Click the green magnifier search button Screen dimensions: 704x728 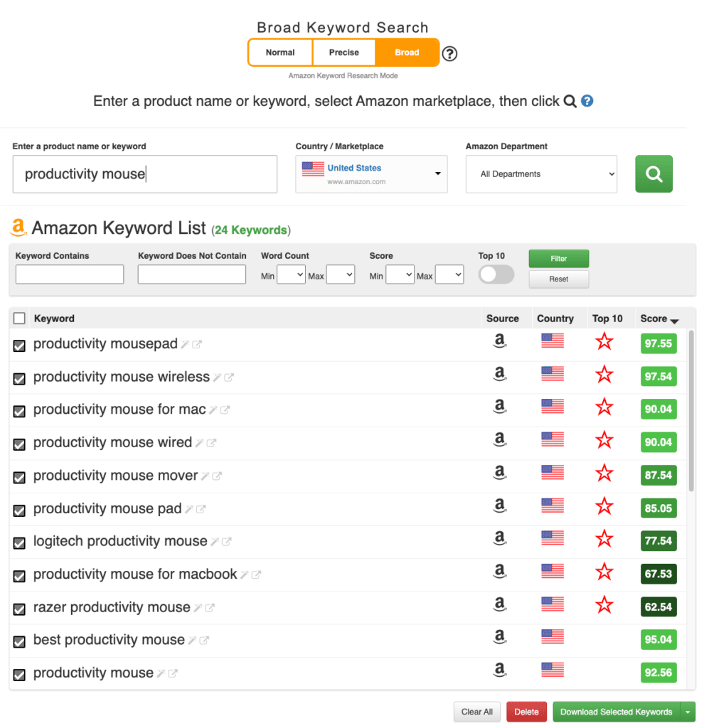pyautogui.click(x=654, y=173)
